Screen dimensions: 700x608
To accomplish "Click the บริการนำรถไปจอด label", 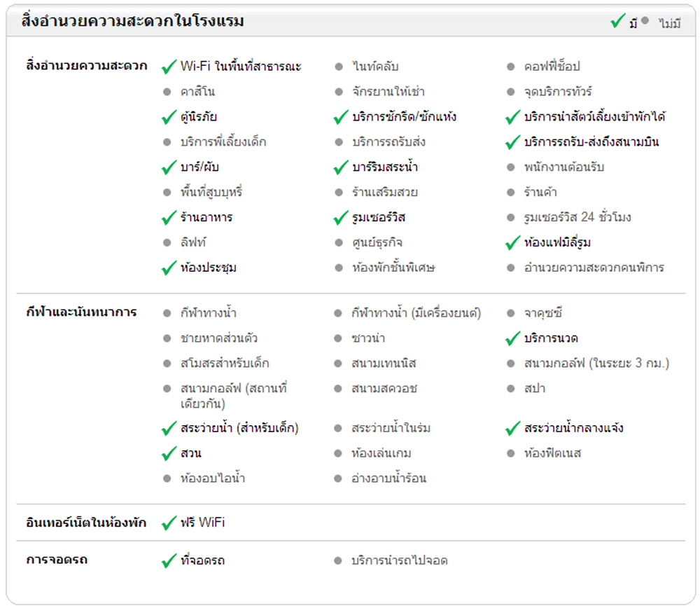I will (400, 561).
